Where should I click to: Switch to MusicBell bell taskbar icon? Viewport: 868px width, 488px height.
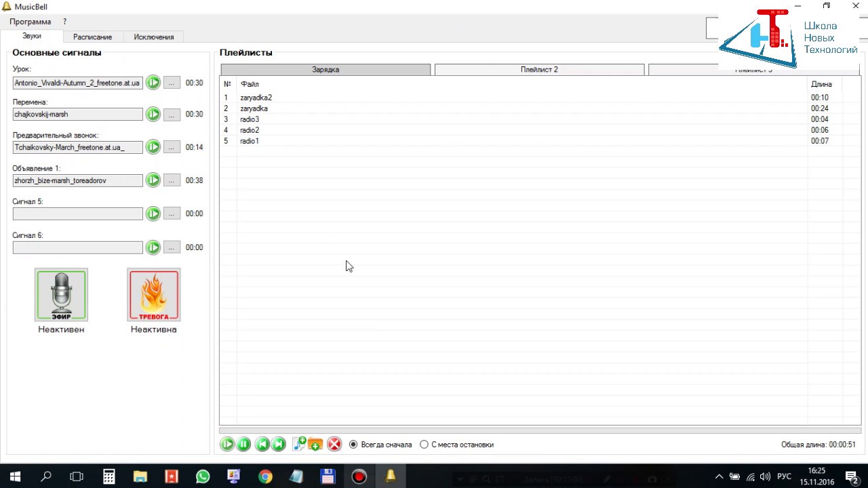tap(391, 476)
